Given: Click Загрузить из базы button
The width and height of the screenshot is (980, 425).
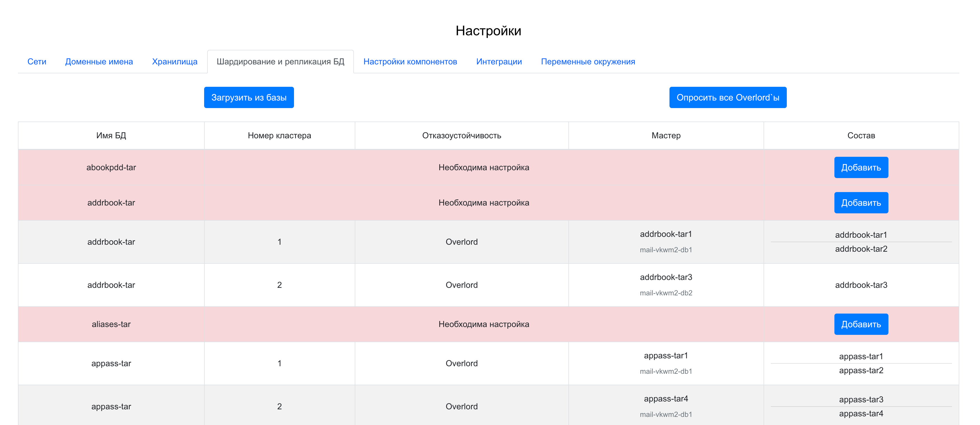Looking at the screenshot, I should [249, 97].
